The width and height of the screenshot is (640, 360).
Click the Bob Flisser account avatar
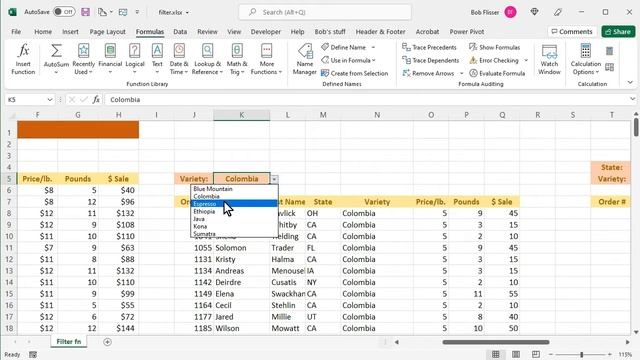point(510,12)
